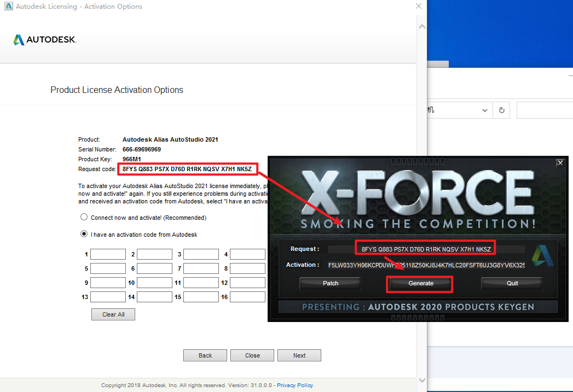Click the Autodesk logo icon in X-Force
The height and width of the screenshot is (392, 573).
(542, 256)
